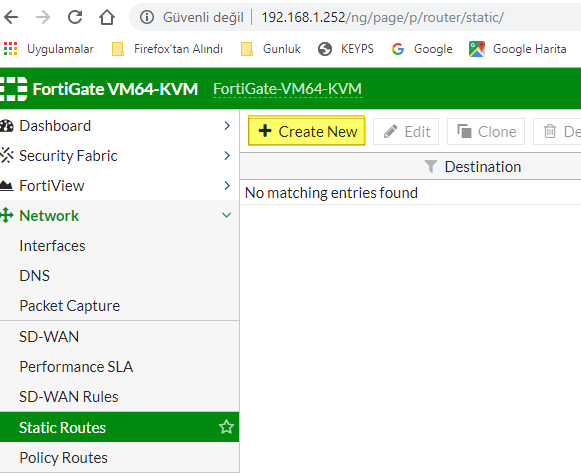Open the Interfaces page
581x473 pixels.
[x=52, y=246]
